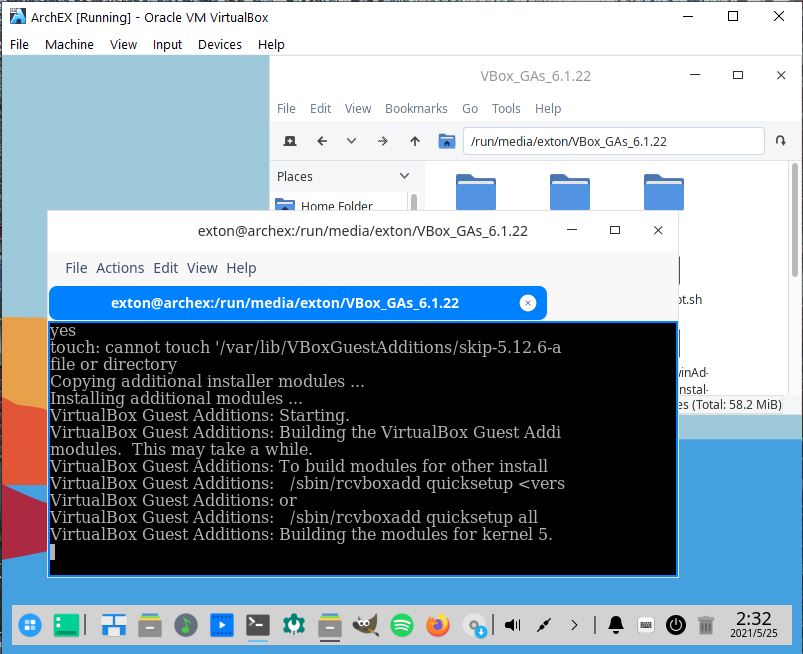This screenshot has width=803, height=654.
Task: Click the file manager vertical scrollbar
Action: click(794, 220)
